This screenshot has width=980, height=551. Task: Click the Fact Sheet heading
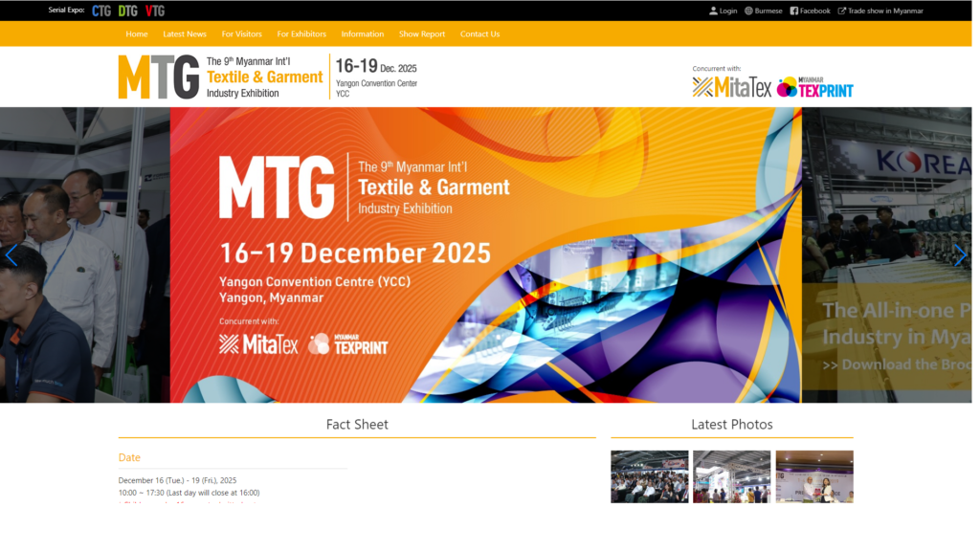click(x=357, y=424)
